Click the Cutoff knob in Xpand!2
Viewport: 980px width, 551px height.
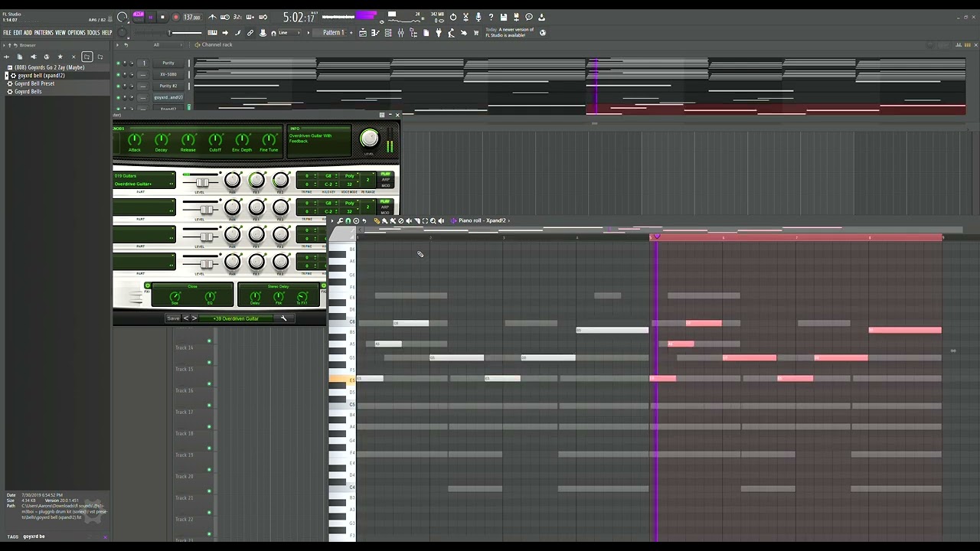click(215, 139)
